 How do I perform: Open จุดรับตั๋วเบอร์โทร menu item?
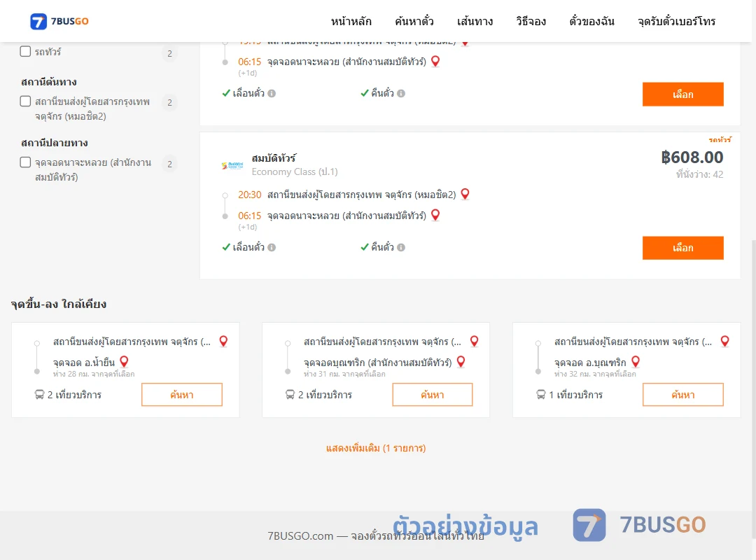[676, 21]
